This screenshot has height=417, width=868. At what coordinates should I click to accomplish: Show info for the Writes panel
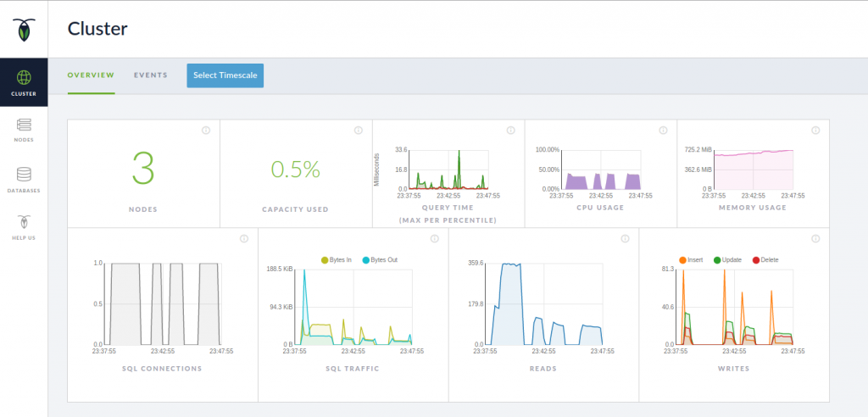tap(815, 239)
